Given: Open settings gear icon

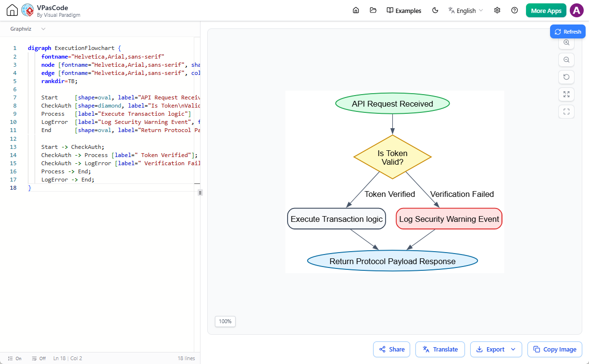Looking at the screenshot, I should coord(497,11).
